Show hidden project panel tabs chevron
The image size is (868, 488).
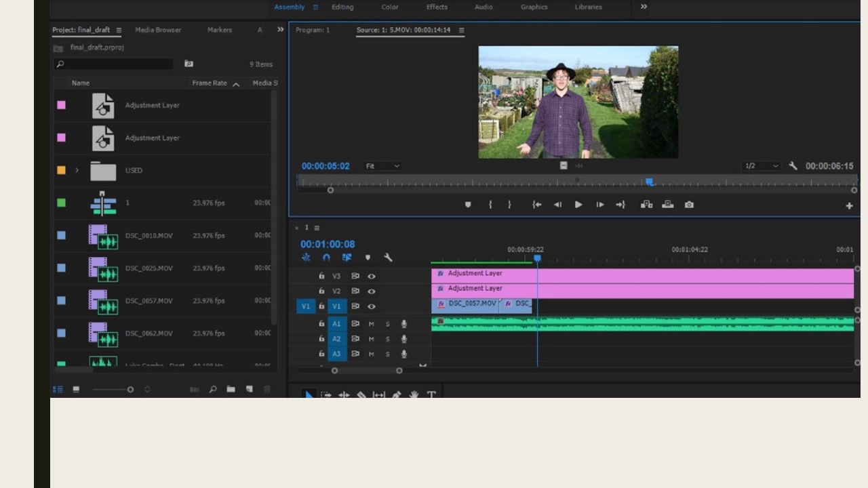tap(280, 30)
